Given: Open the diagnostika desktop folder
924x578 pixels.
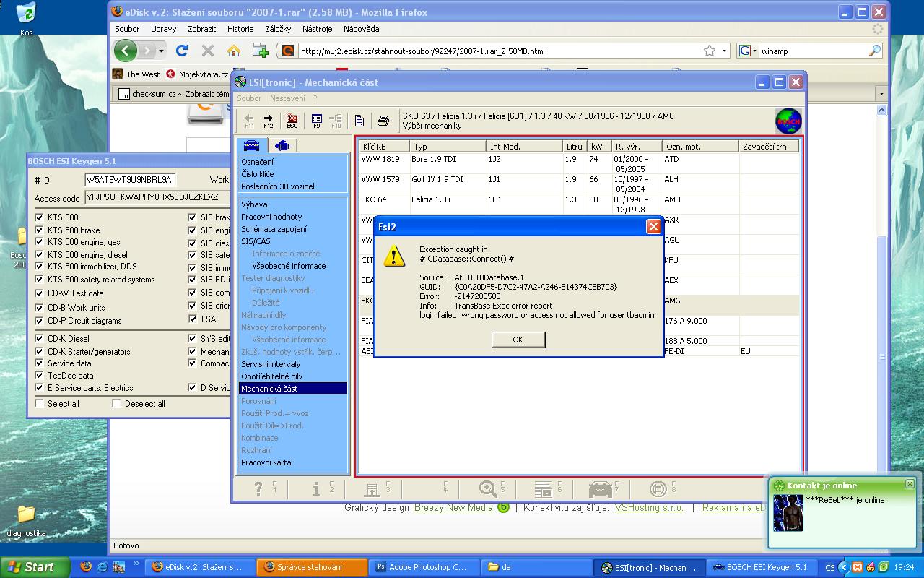Looking at the screenshot, I should click(26, 520).
